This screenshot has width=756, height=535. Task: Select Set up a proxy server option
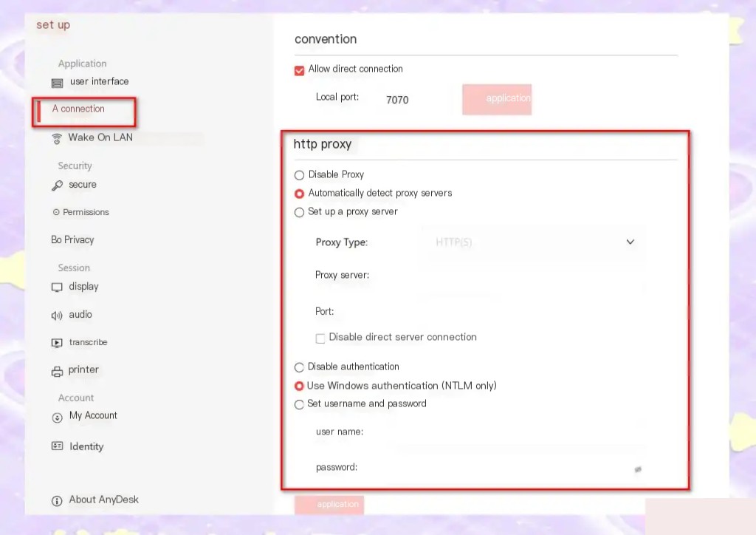(300, 212)
